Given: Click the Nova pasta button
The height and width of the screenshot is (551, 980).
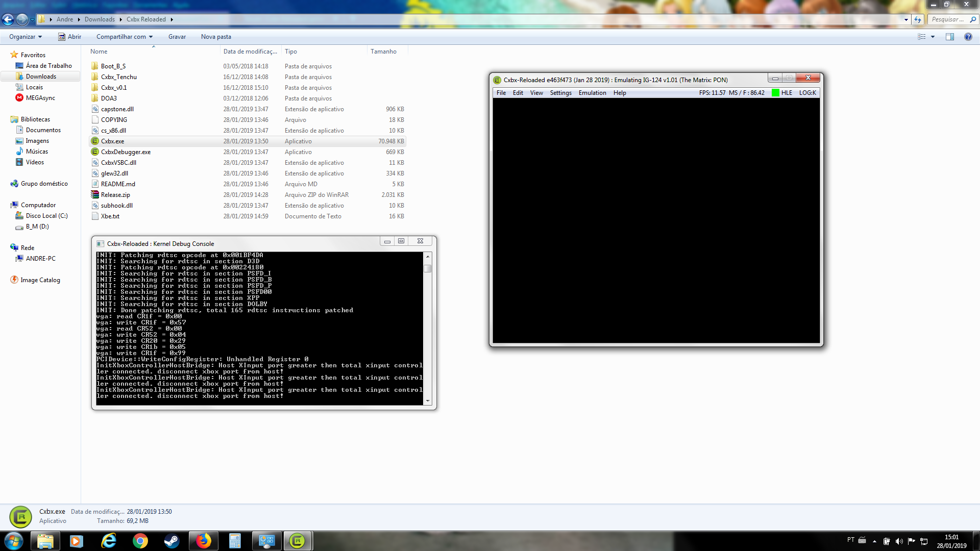Looking at the screenshot, I should pyautogui.click(x=216, y=37).
